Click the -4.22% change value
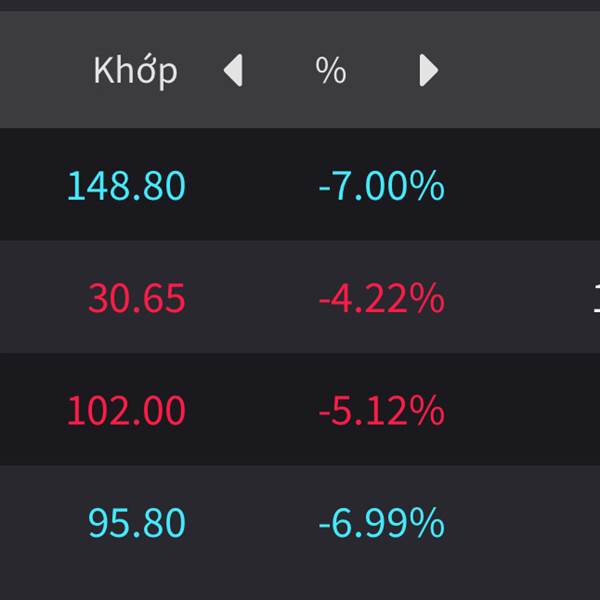The height and width of the screenshot is (600, 600). 381,298
